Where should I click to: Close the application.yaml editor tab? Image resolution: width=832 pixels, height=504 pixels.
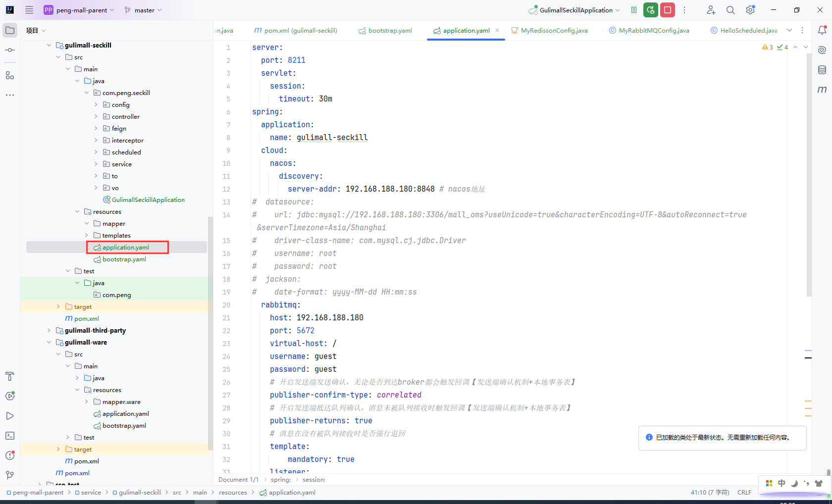click(x=497, y=30)
